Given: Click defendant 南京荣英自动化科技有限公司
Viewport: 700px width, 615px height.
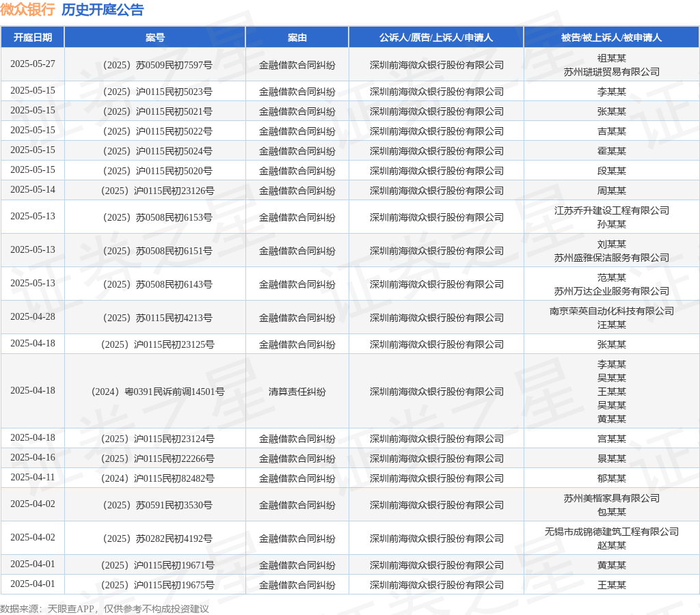Looking at the screenshot, I should pyautogui.click(x=612, y=311).
